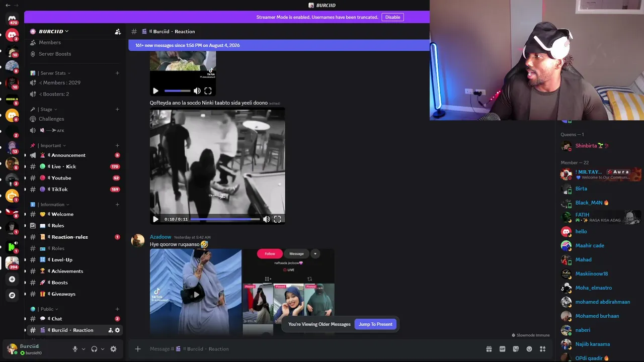Open the apps launcher icon
The image size is (644, 362).
542,349
